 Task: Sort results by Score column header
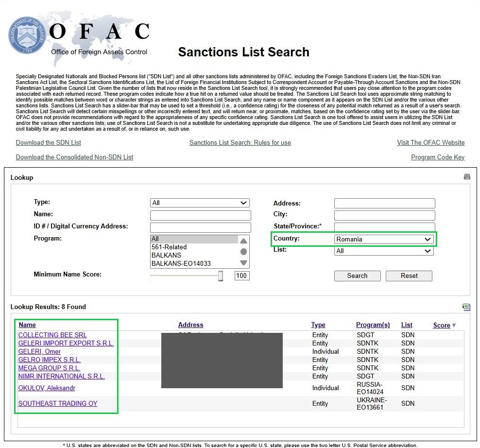442,325
